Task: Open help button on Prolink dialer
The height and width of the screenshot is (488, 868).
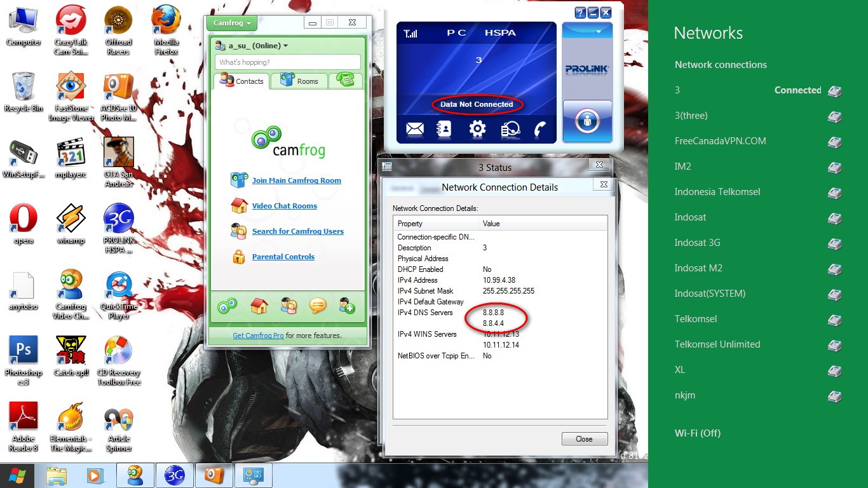Action: click(580, 13)
